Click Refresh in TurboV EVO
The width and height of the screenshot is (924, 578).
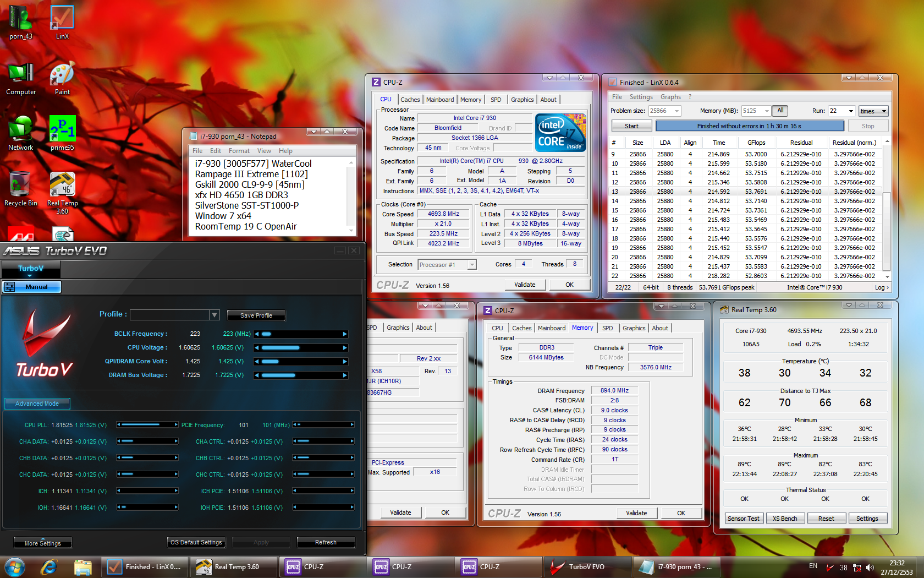[x=326, y=542]
